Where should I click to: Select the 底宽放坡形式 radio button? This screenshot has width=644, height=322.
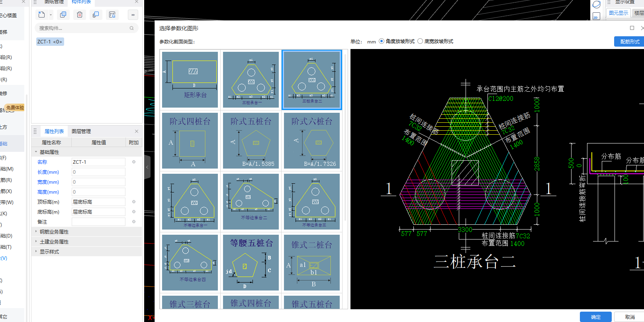[420, 41]
